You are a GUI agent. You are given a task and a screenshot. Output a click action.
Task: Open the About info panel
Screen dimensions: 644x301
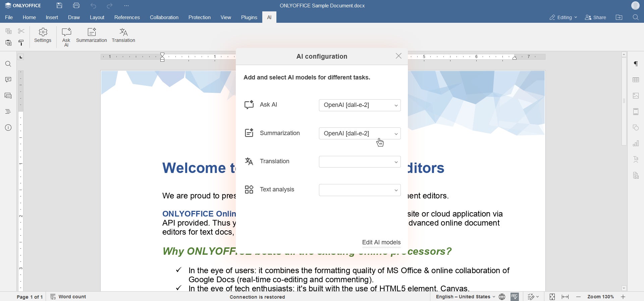(8, 128)
